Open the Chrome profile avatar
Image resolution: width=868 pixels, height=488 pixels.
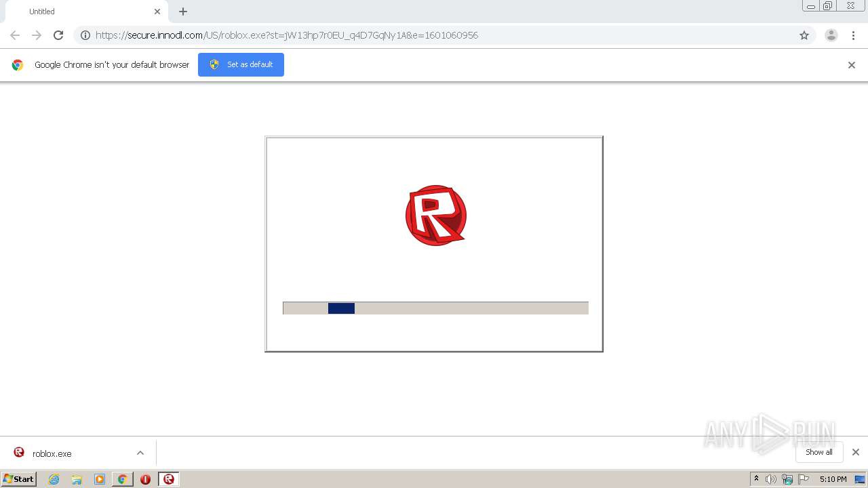click(831, 35)
